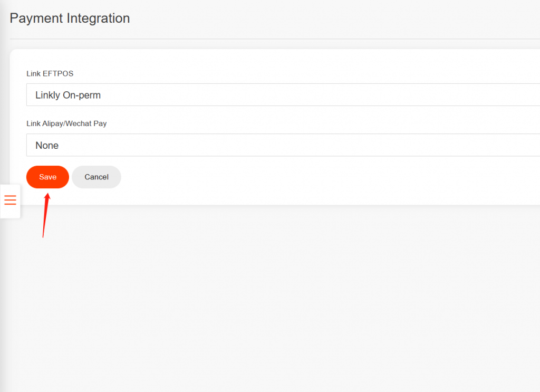Click the word Payment in the heading
Image resolution: width=540 pixels, height=392 pixels.
(36, 18)
